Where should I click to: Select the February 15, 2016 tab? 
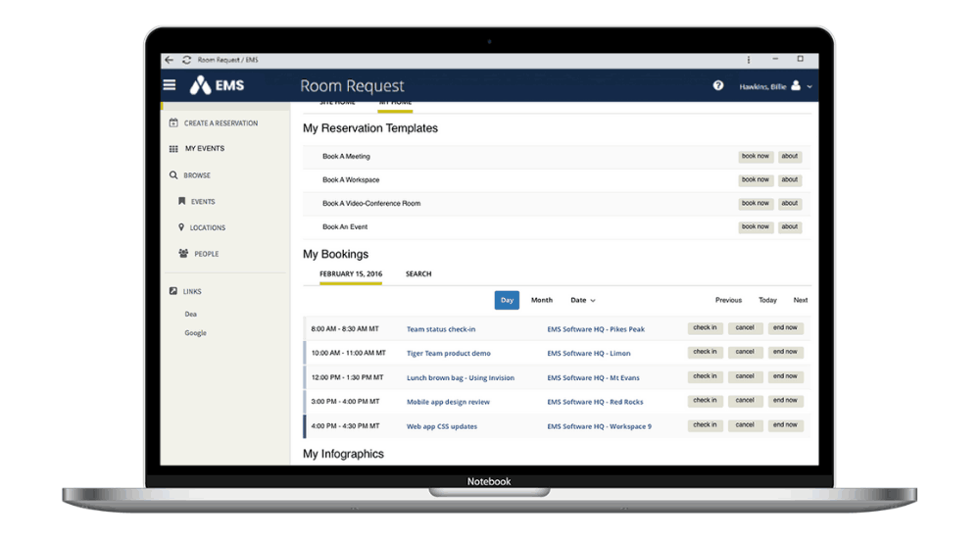coord(351,274)
